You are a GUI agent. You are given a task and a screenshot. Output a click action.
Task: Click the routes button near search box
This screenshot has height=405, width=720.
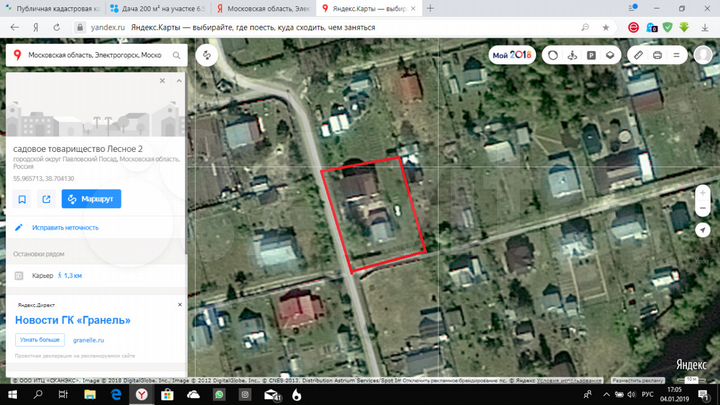207,56
